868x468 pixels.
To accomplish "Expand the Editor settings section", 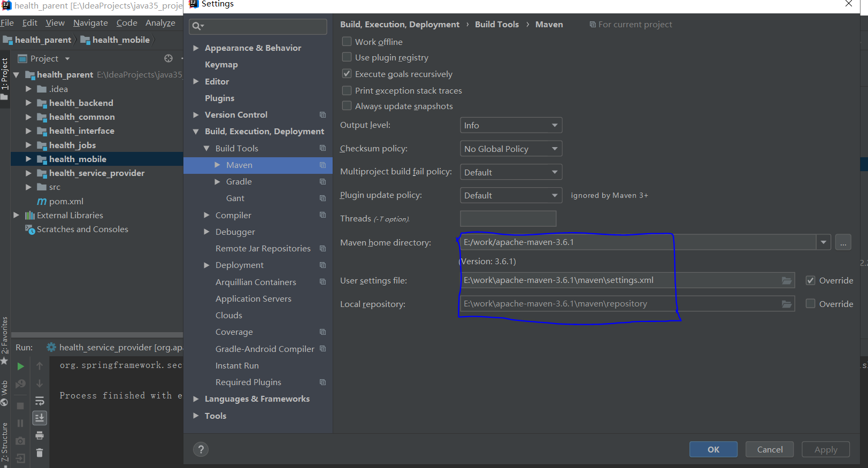I will 196,81.
